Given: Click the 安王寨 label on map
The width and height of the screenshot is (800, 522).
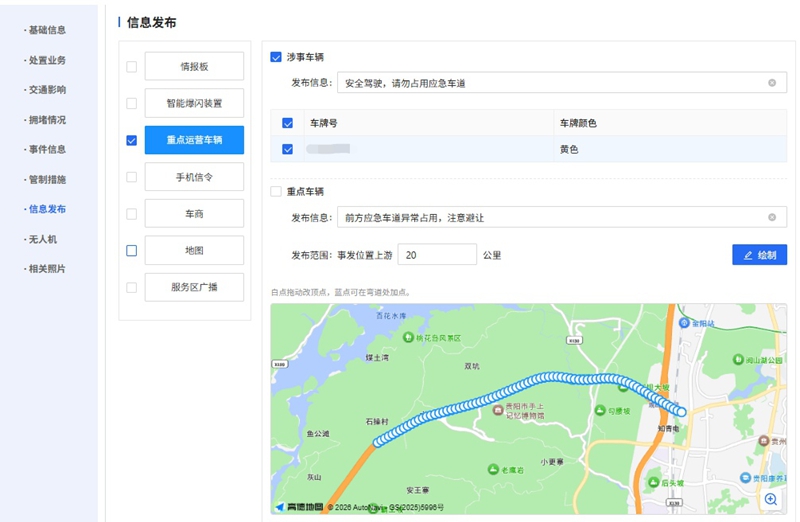Looking at the screenshot, I should (x=418, y=490).
